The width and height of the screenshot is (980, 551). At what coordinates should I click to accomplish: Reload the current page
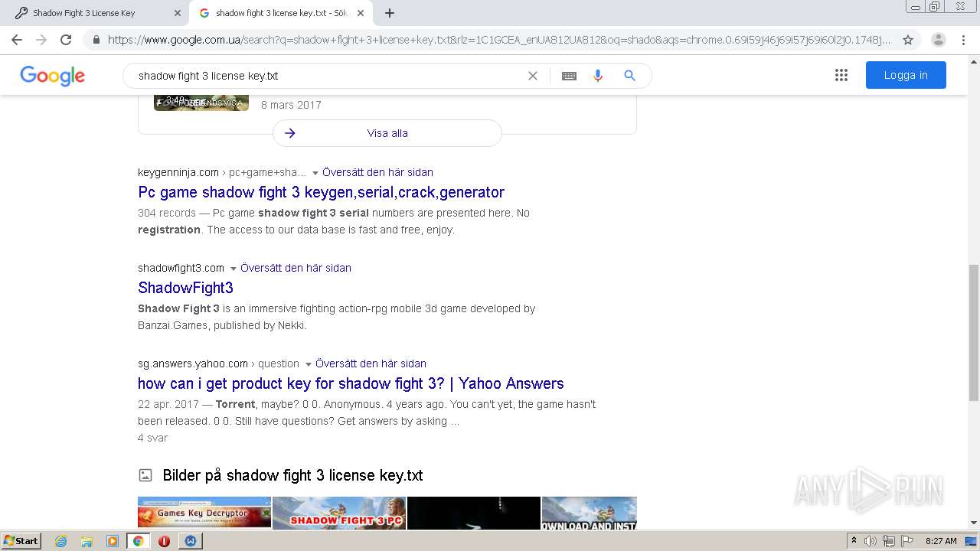(x=66, y=40)
